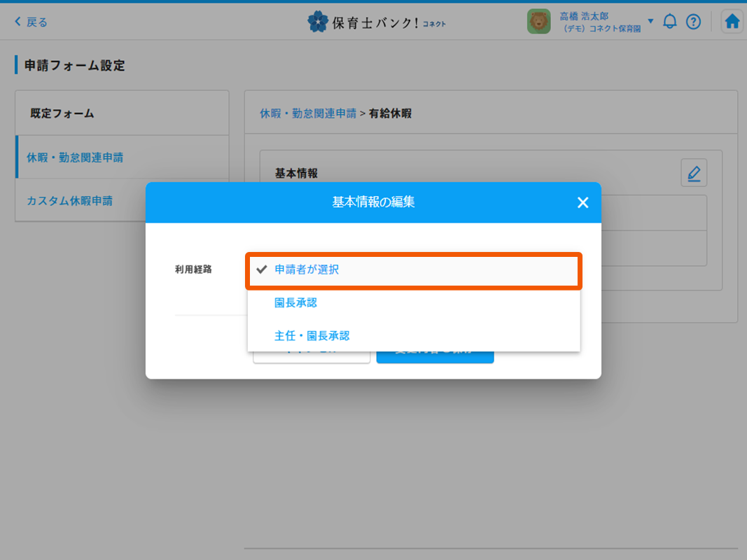Click the 戻る back link text
747x560 pixels.
[37, 22]
